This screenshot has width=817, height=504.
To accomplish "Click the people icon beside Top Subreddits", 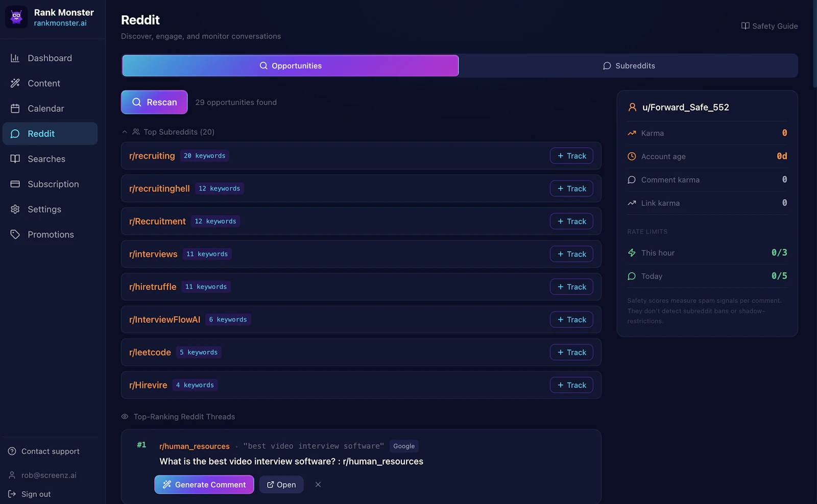I will [136, 132].
